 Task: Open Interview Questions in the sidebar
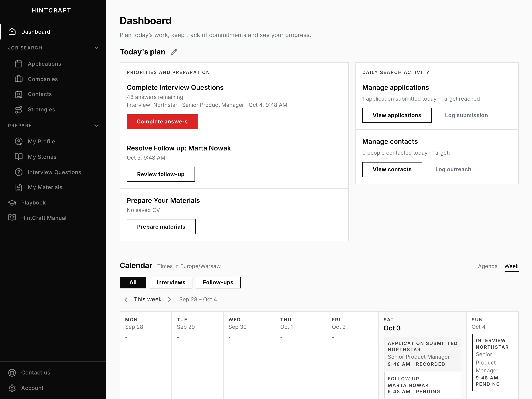coord(53,172)
